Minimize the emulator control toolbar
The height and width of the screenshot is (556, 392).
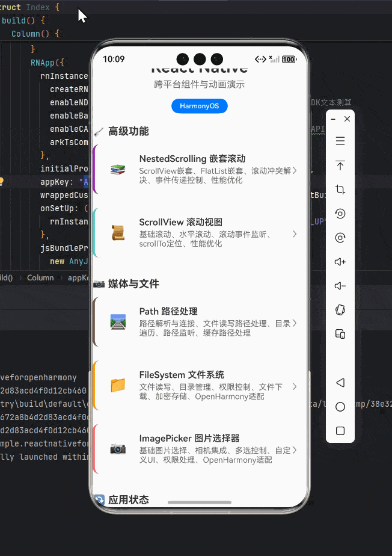(x=333, y=119)
